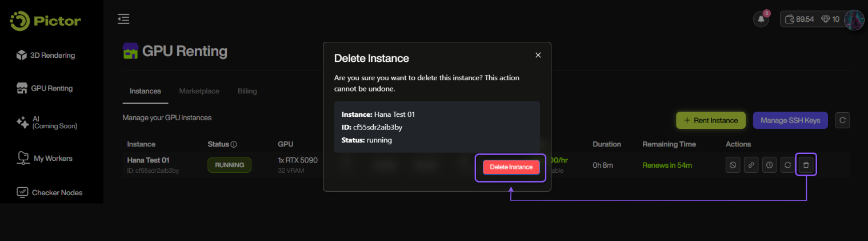Viewport: 868px width, 241px height.
Task: Switch to the Billing tab
Action: click(247, 91)
